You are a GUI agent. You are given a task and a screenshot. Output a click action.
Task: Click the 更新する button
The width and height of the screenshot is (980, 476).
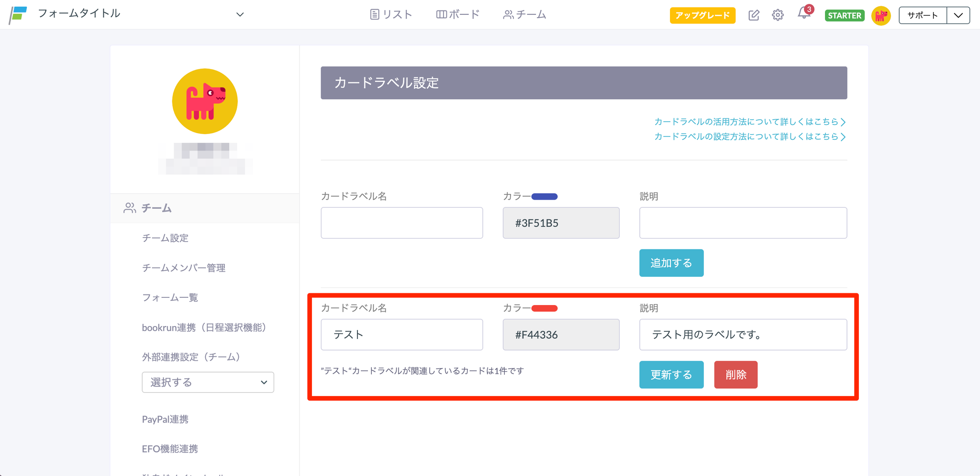tap(671, 374)
